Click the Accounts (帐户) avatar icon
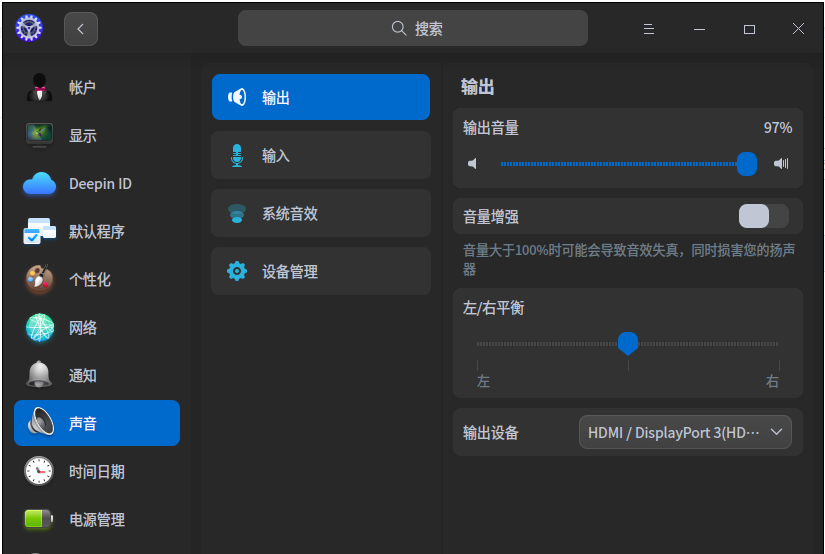This screenshot has height=554, width=825. pyautogui.click(x=39, y=88)
